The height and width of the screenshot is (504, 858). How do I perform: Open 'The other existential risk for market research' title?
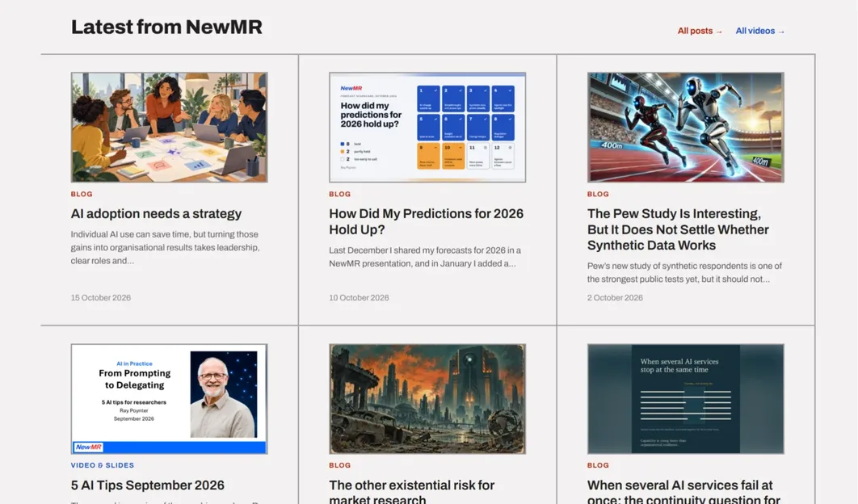(x=411, y=491)
